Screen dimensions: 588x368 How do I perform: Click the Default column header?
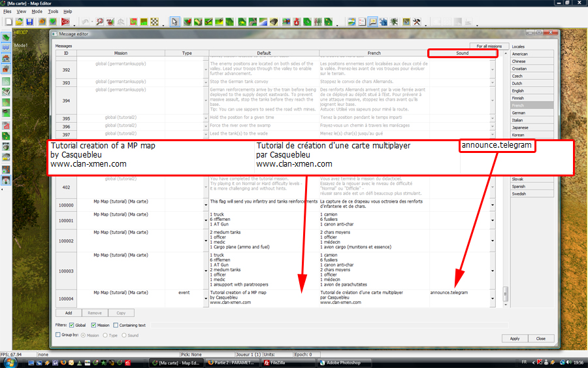coord(264,53)
